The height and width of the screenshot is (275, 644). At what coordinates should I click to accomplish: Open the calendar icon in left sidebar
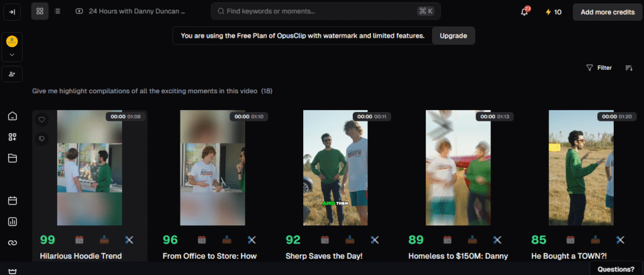12,201
